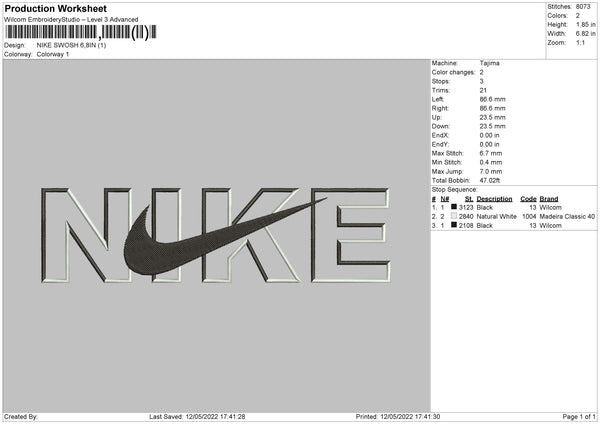Click the 'Natural White' description entry
The width and height of the screenshot is (600, 424).
(x=496, y=217)
